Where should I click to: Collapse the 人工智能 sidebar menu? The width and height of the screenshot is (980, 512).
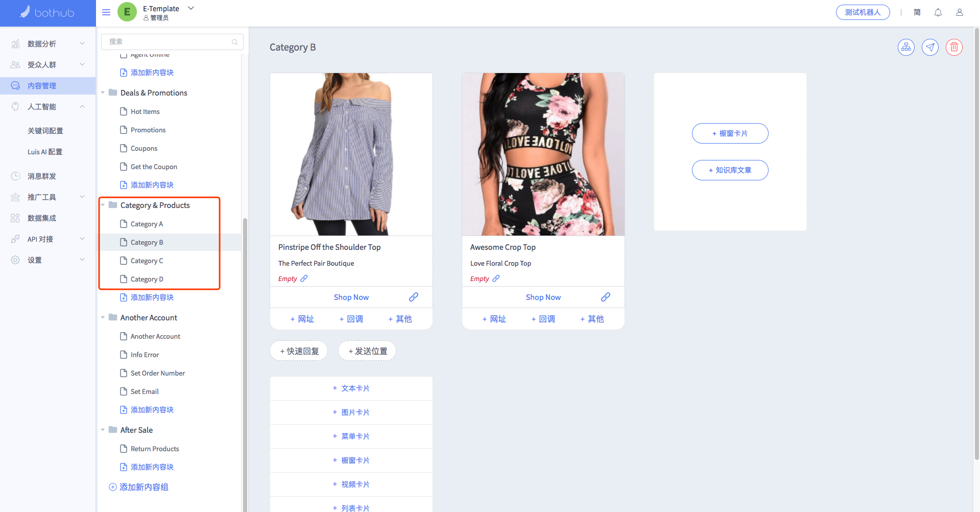pos(48,107)
